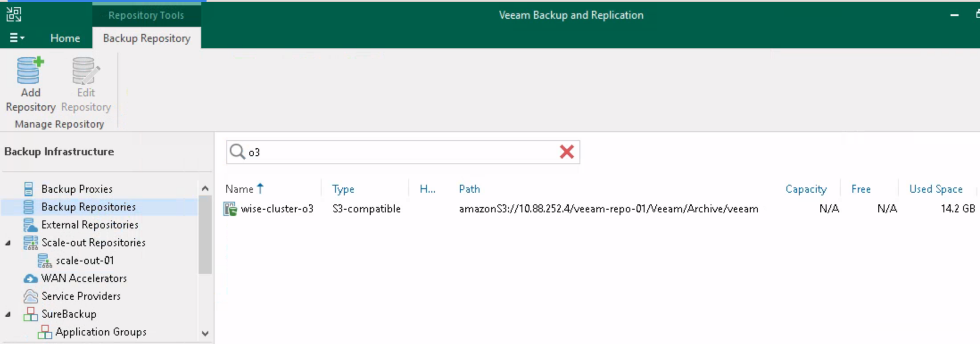Click the tree scrollbar up arrow
Viewport: 980px width, 344px height.
pos(205,188)
